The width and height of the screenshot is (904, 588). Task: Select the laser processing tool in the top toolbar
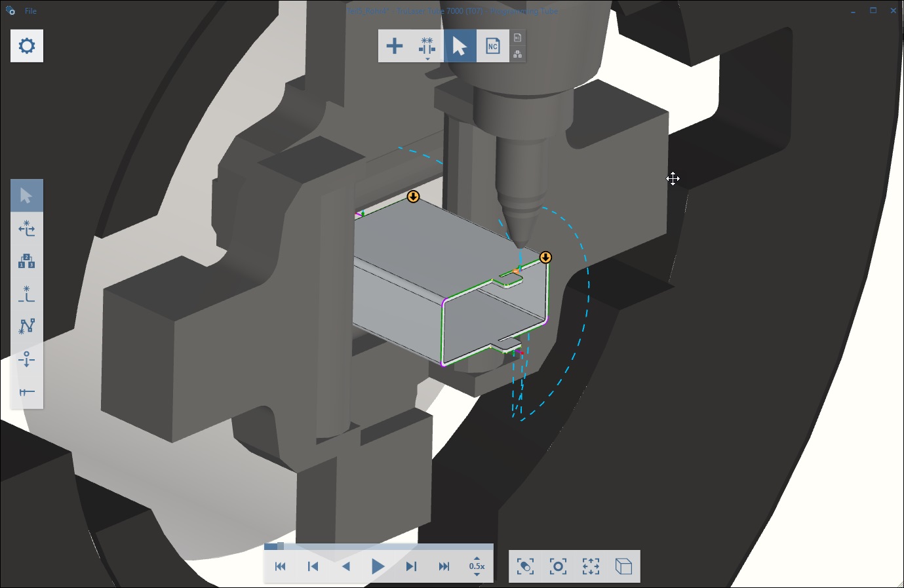pos(426,45)
